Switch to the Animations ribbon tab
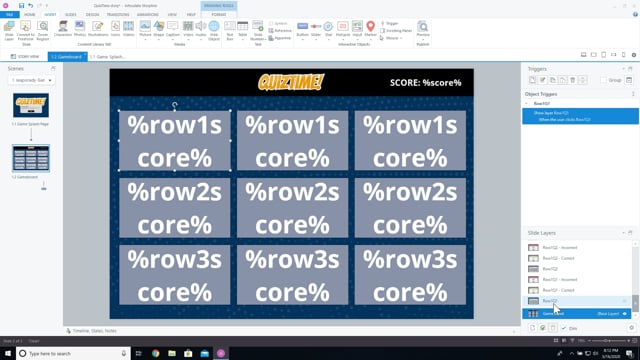The height and width of the screenshot is (360, 640). coord(148,15)
